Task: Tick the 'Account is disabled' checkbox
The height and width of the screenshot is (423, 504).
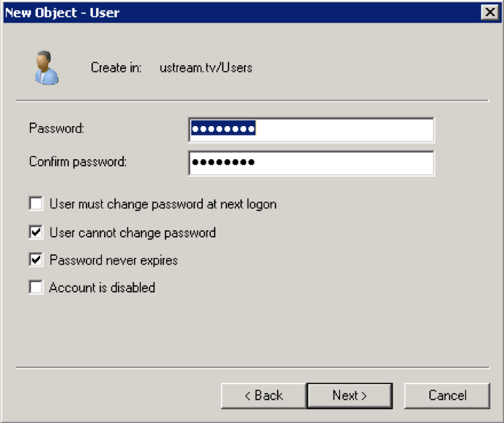Action: coord(36,287)
